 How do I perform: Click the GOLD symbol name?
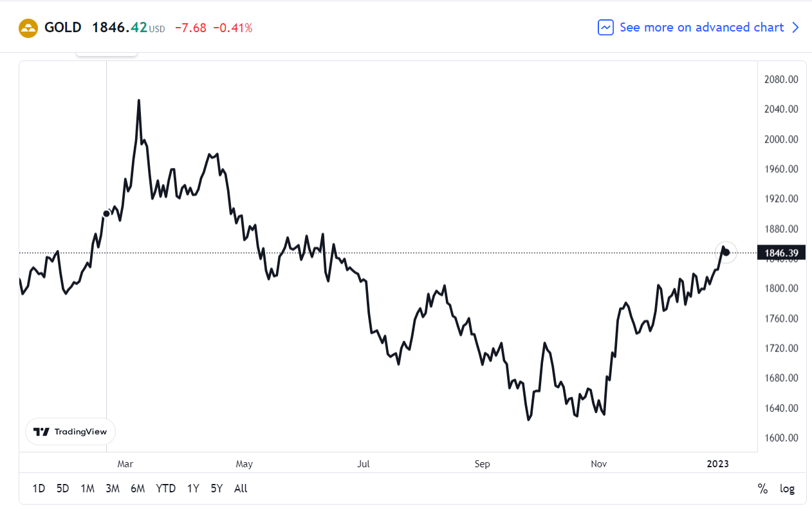click(63, 28)
